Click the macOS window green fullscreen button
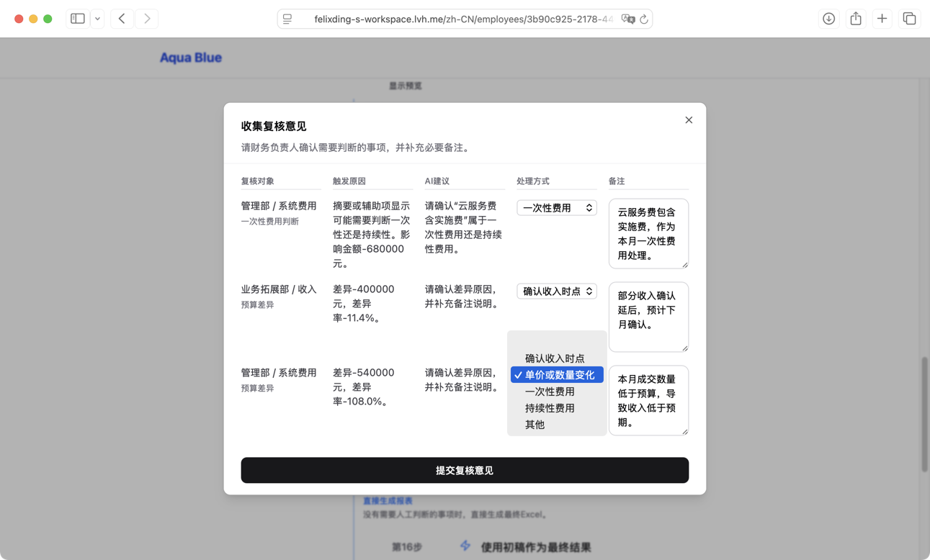This screenshot has width=930, height=560. pyautogui.click(x=48, y=19)
